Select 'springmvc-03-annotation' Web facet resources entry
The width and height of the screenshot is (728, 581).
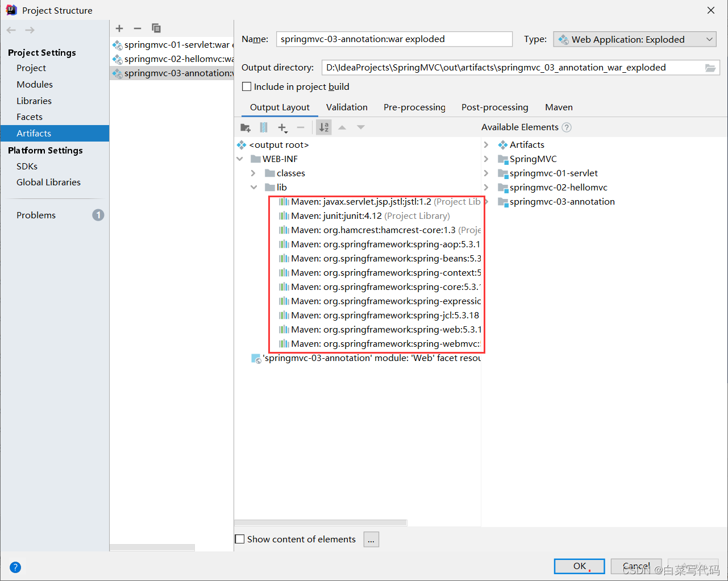pyautogui.click(x=367, y=358)
